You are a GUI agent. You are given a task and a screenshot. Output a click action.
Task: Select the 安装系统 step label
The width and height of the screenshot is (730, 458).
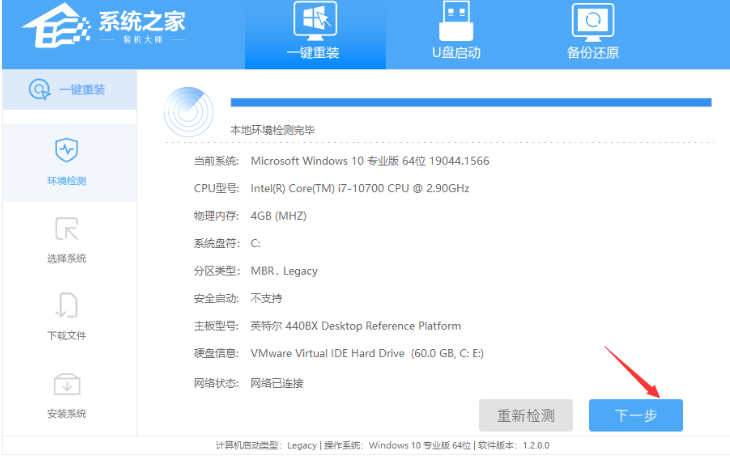coord(67,414)
